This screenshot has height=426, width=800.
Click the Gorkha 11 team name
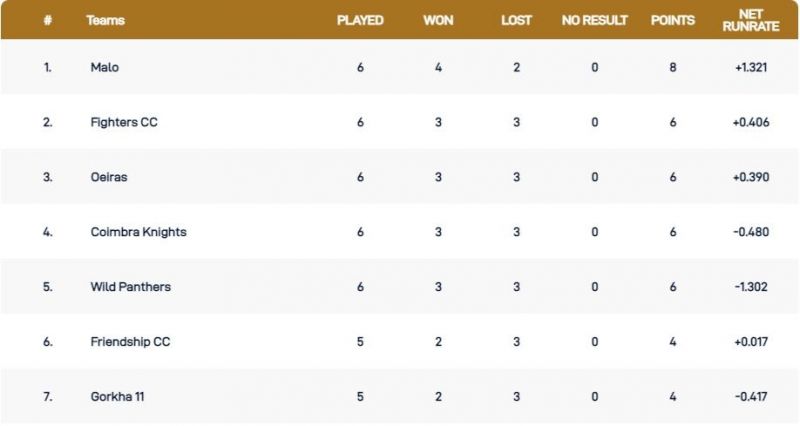118,396
